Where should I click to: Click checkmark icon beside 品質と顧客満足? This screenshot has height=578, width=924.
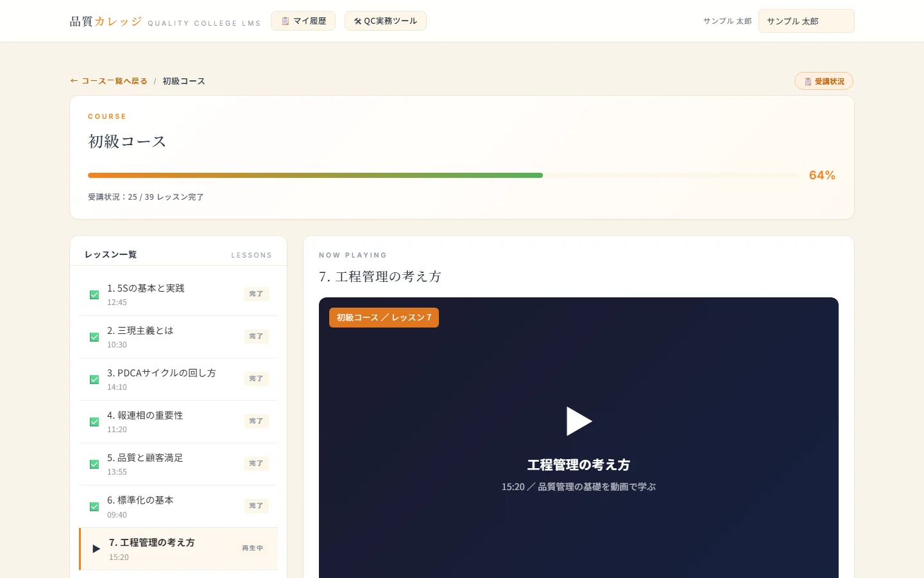(x=94, y=464)
